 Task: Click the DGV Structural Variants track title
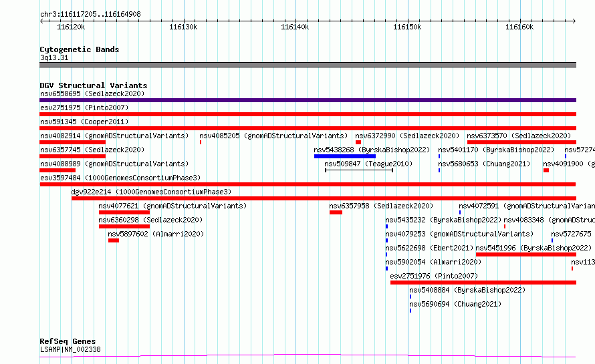pos(94,85)
